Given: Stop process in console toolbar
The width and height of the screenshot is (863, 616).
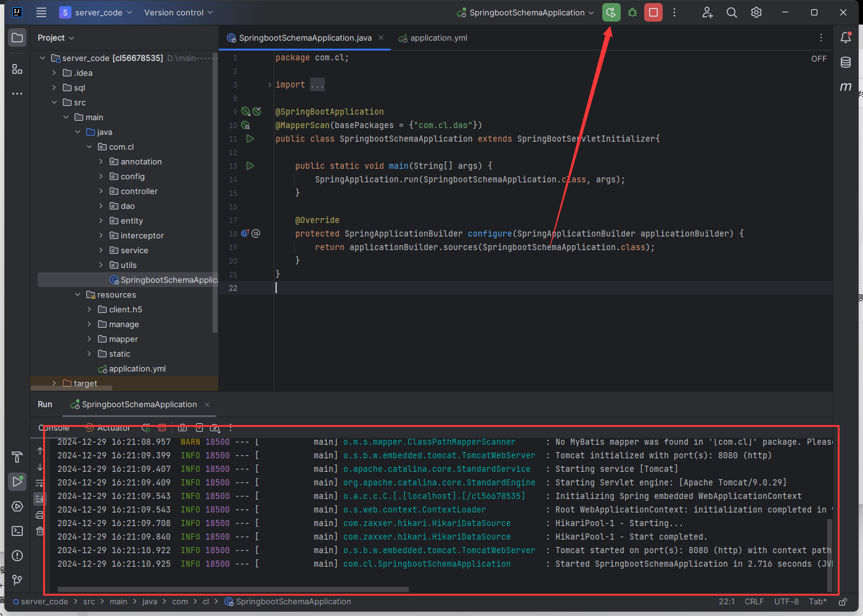Looking at the screenshot, I should [162, 428].
